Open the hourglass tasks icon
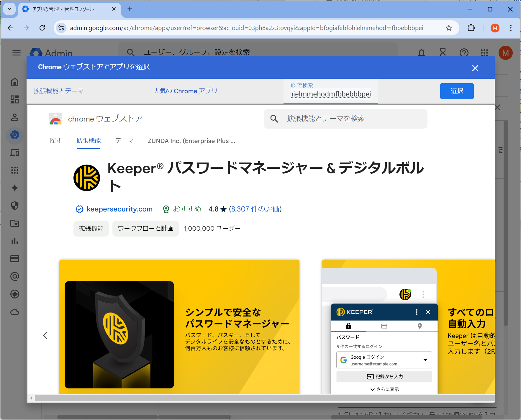The image size is (521, 420). [x=443, y=53]
